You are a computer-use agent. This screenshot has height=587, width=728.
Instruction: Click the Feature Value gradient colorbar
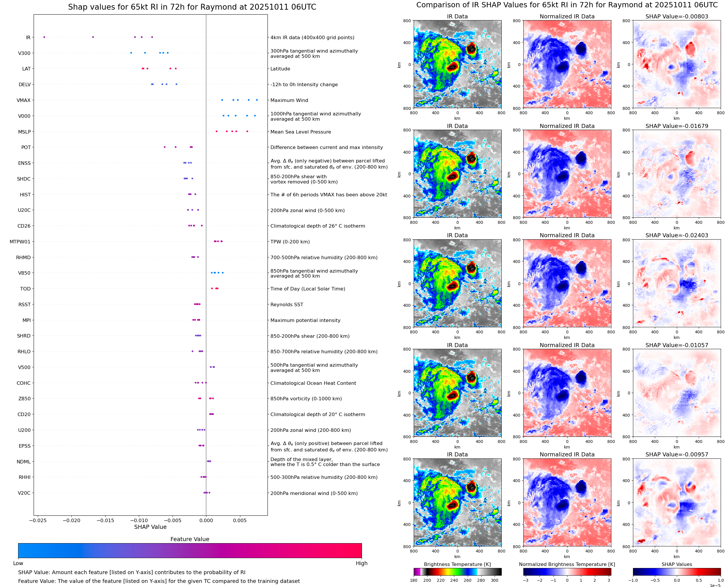[x=190, y=550]
